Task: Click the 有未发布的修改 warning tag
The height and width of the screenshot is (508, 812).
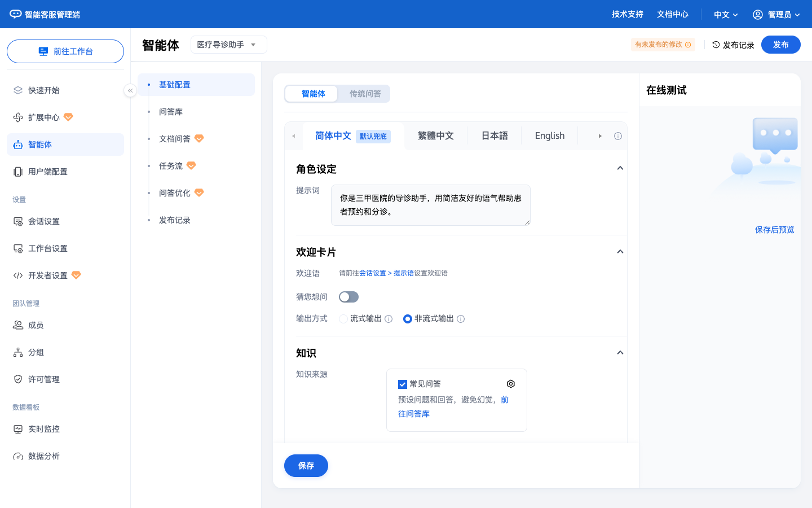Action: 663,45
